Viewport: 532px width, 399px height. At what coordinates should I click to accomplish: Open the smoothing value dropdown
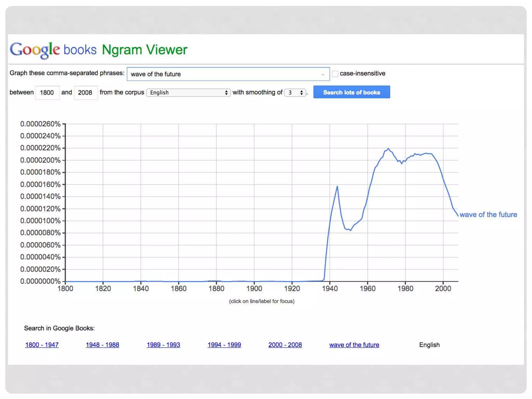(295, 92)
